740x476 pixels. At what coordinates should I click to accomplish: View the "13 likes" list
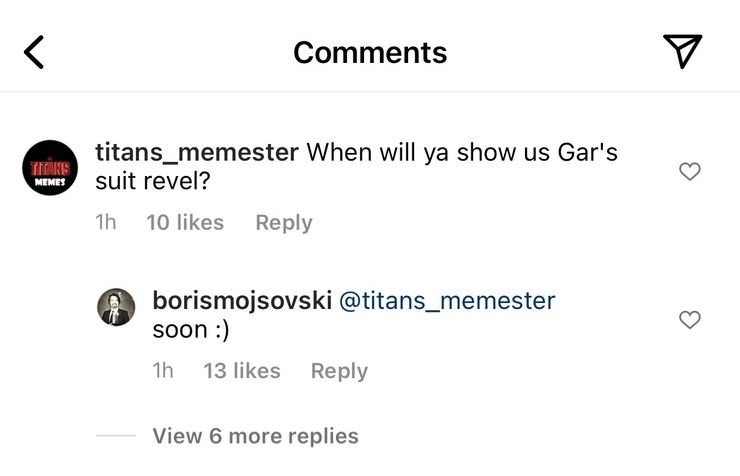(242, 371)
